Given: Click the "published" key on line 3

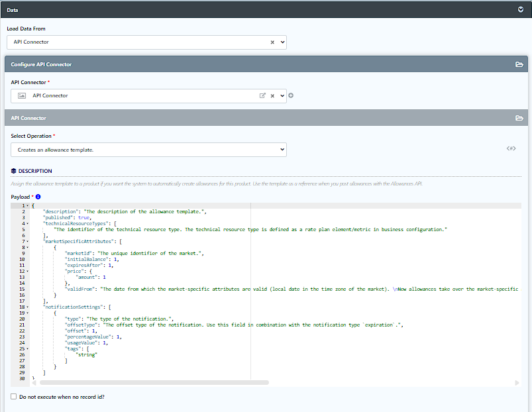Looking at the screenshot, I should click(58, 218).
